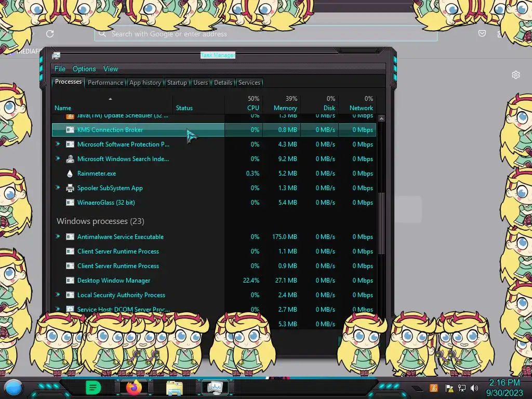Click the Desktop Window Manager icon
Viewport: 532px width, 399px height.
click(70, 281)
